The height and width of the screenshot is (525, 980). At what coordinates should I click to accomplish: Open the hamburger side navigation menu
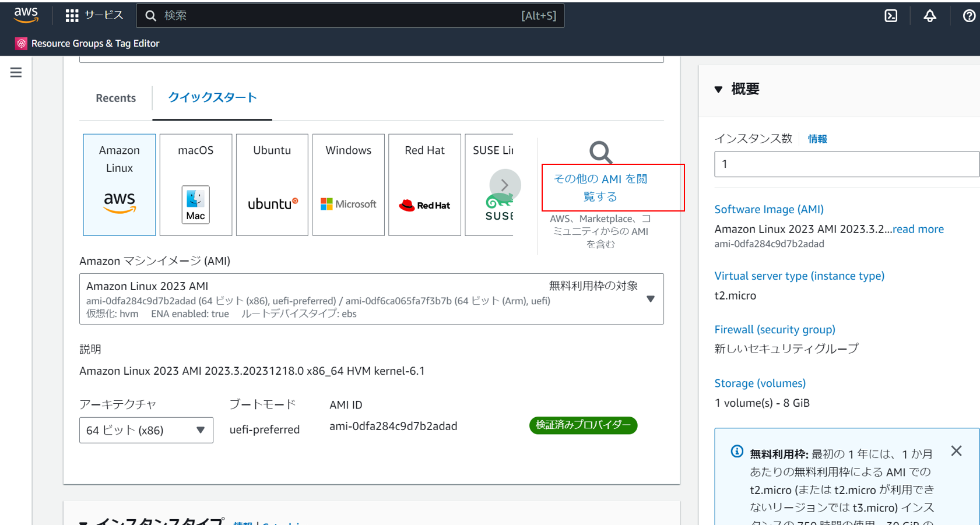16,72
